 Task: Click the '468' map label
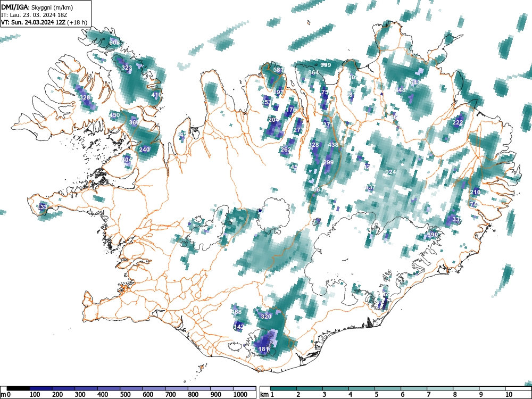[x=237, y=312]
